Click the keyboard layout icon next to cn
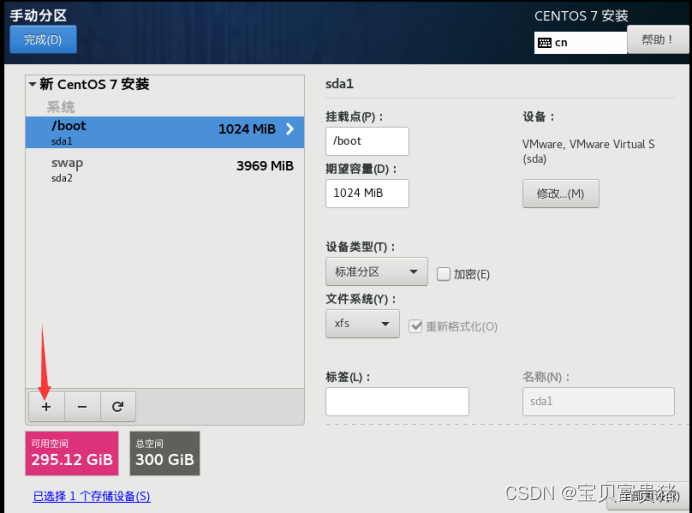The image size is (692, 513). (545, 42)
